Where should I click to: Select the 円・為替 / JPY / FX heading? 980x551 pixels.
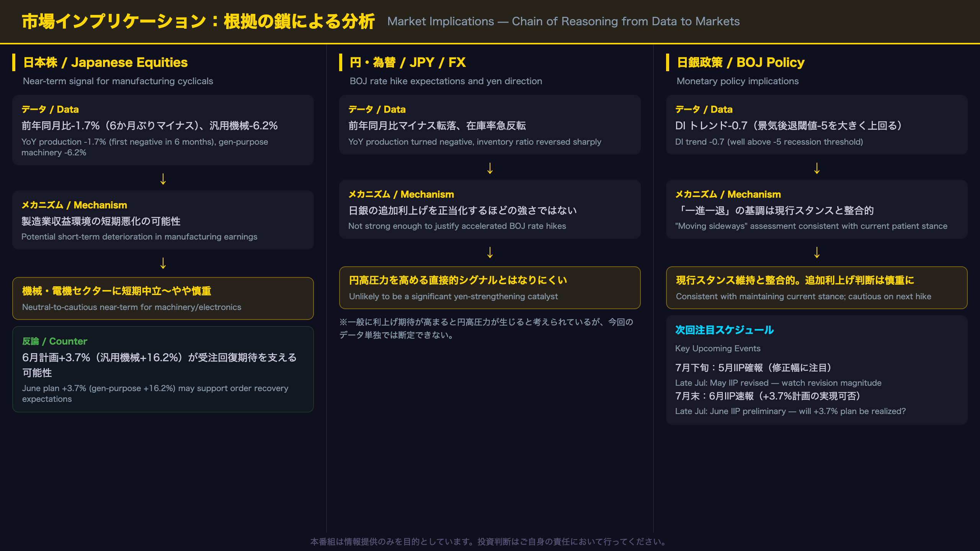click(407, 62)
